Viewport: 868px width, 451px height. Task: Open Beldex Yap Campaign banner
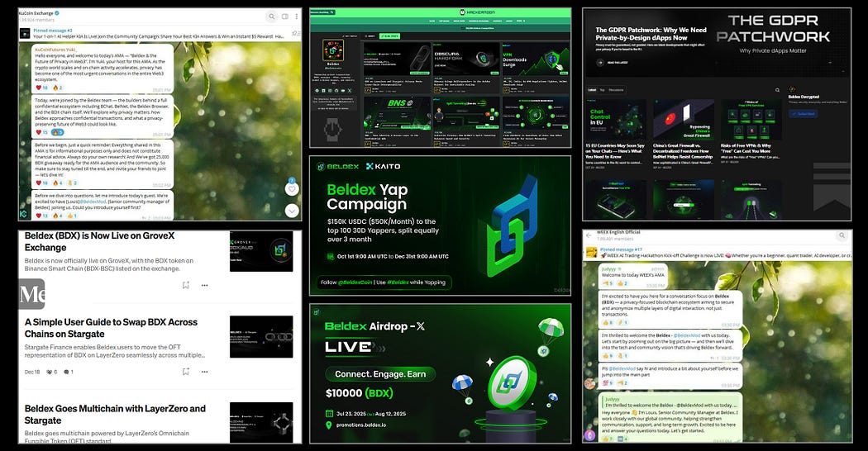(x=440, y=225)
